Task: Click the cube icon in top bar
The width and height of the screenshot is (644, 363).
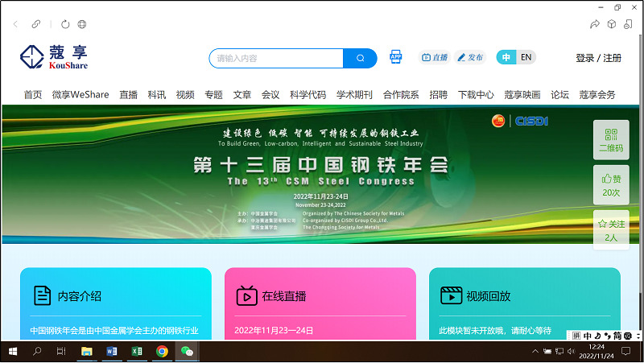Action: pos(612,24)
